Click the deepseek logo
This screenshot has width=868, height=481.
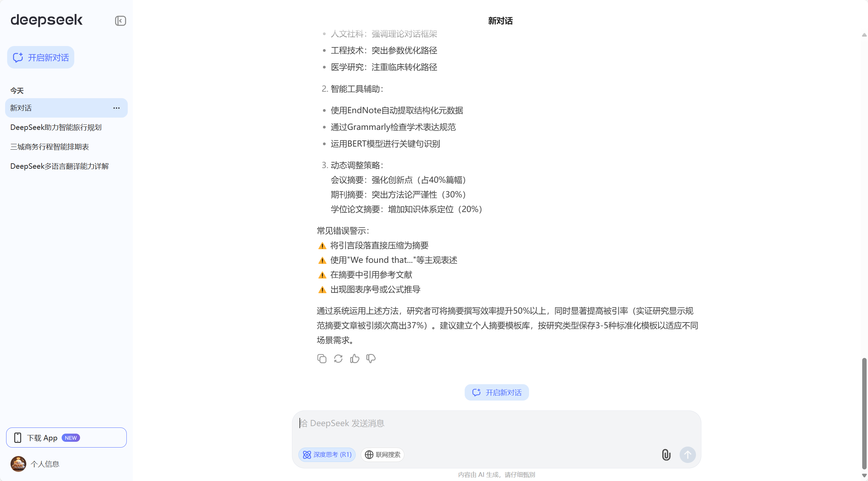point(47,20)
